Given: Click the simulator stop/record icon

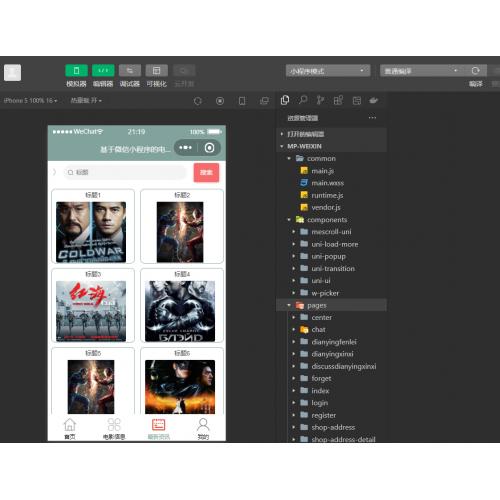Looking at the screenshot, I should (220, 101).
